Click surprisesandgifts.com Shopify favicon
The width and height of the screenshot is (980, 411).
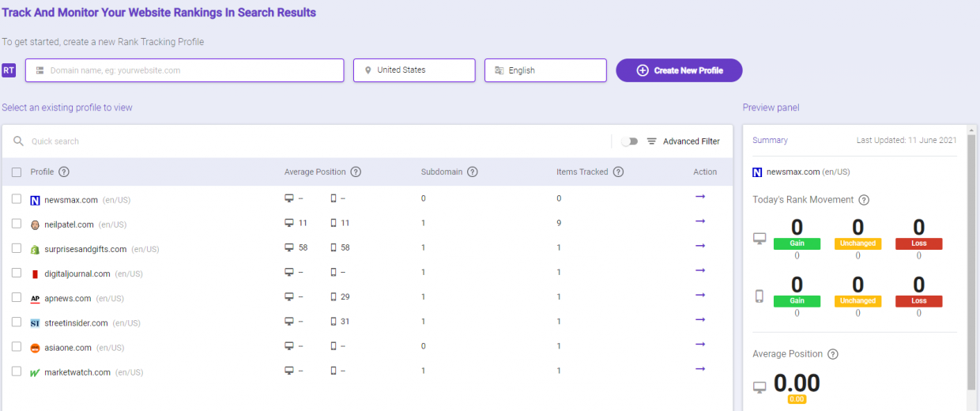[x=35, y=250]
